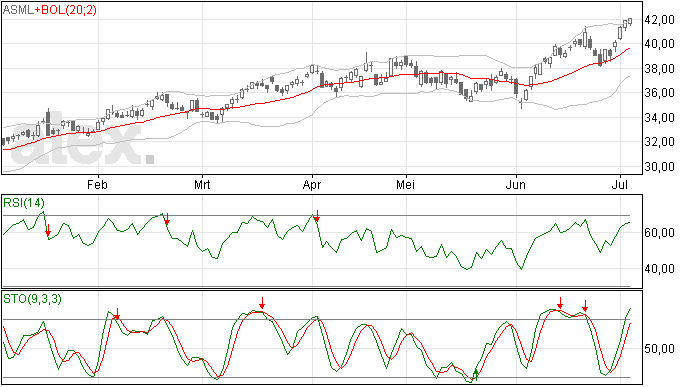
Task: Select the +BOL(20;2) Bollinger label
Action: coord(66,10)
